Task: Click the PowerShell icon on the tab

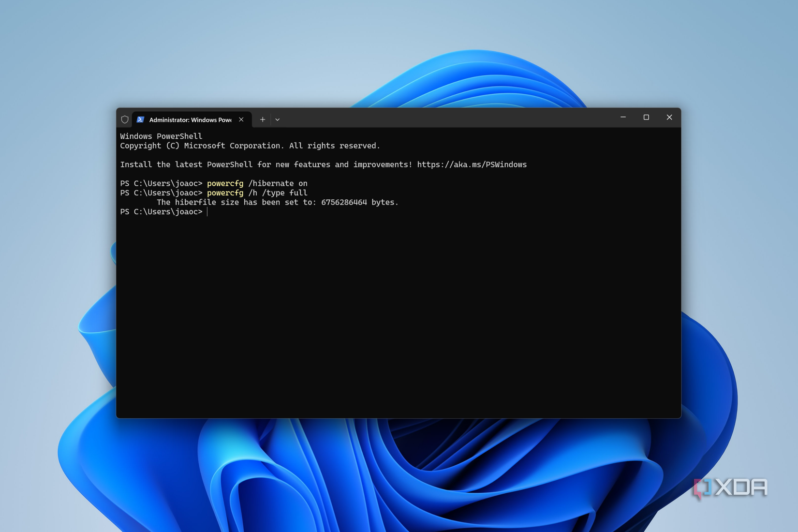Action: [141, 119]
